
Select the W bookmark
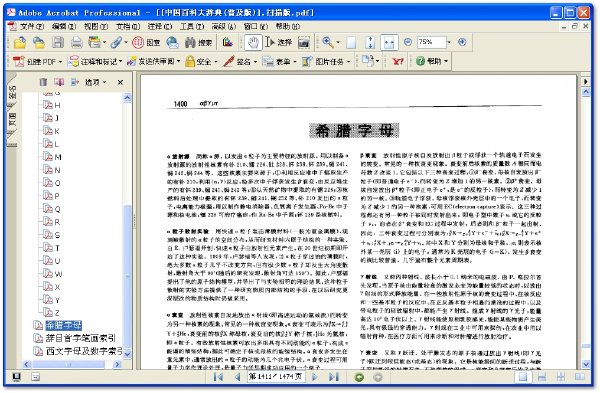(x=52, y=274)
